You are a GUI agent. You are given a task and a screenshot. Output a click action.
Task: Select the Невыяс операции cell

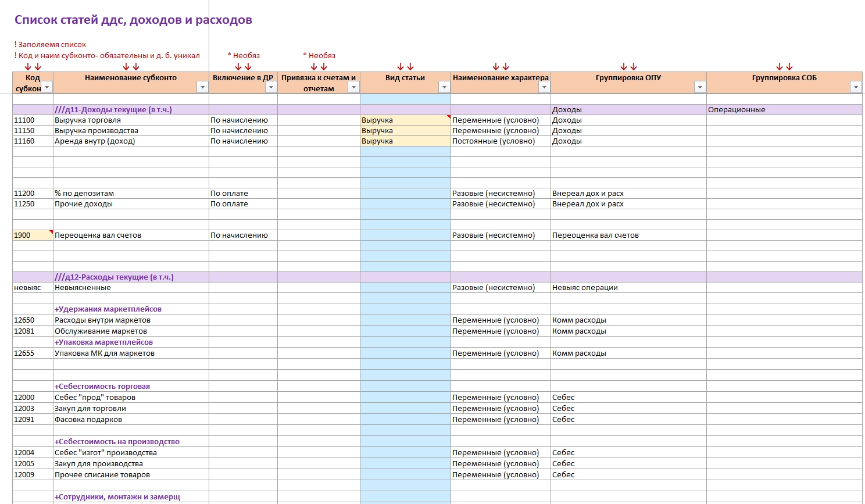click(628, 288)
